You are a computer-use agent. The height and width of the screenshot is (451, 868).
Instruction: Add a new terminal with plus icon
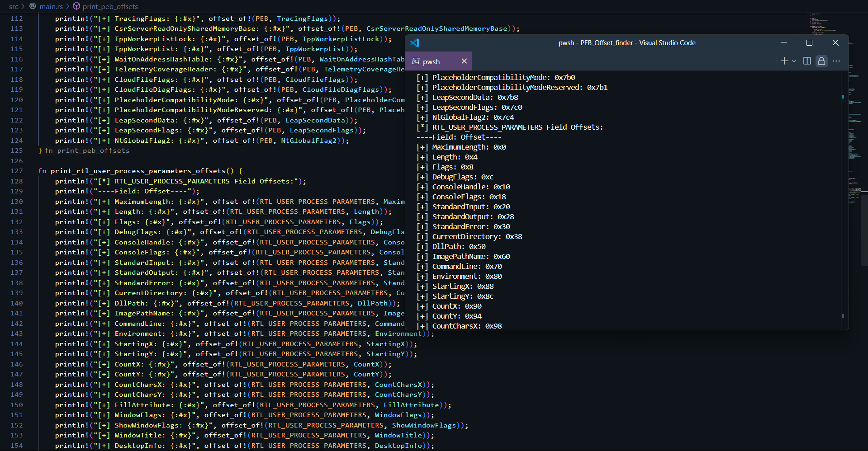pos(784,61)
